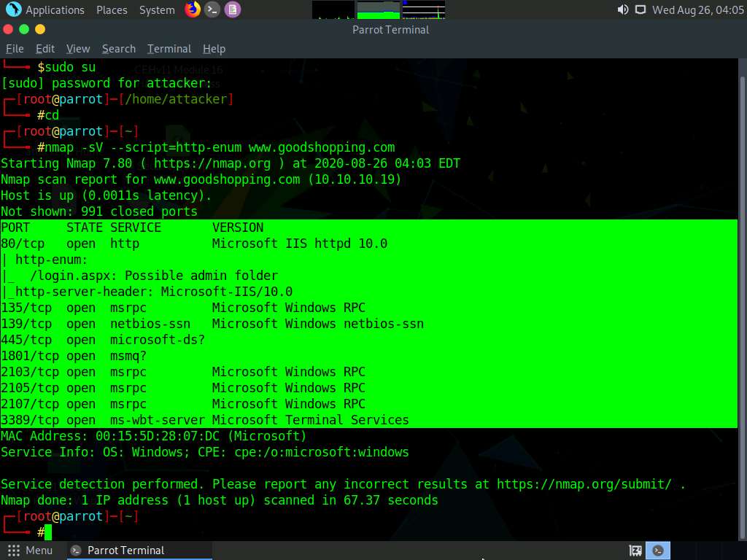This screenshot has height=560, width=747.
Task: Click the display/network tray icon
Action: tap(640, 9)
